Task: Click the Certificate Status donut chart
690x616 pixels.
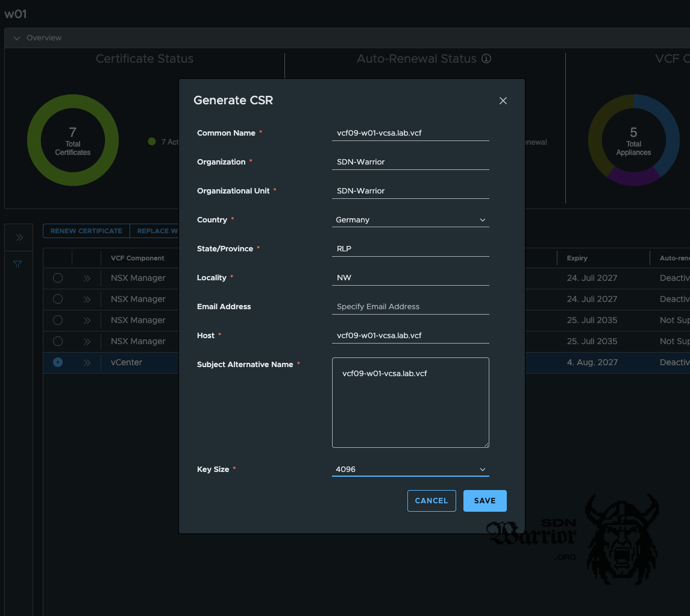Action: tap(73, 140)
